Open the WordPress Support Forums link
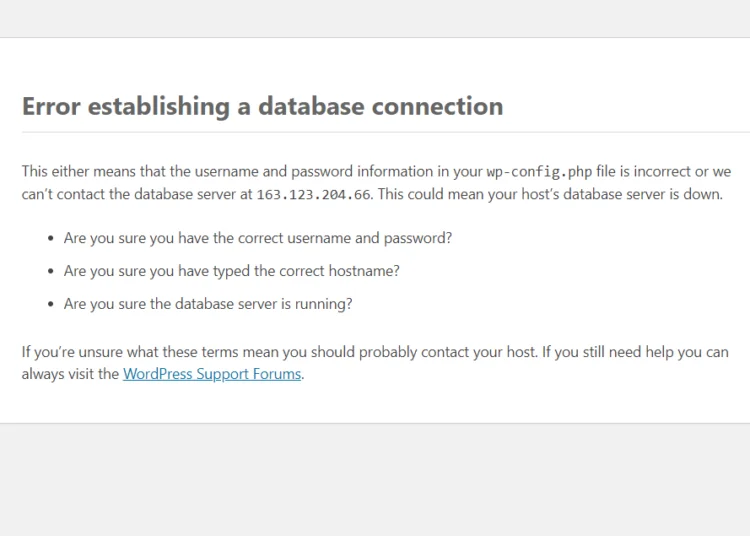The height and width of the screenshot is (536, 750). [x=212, y=374]
